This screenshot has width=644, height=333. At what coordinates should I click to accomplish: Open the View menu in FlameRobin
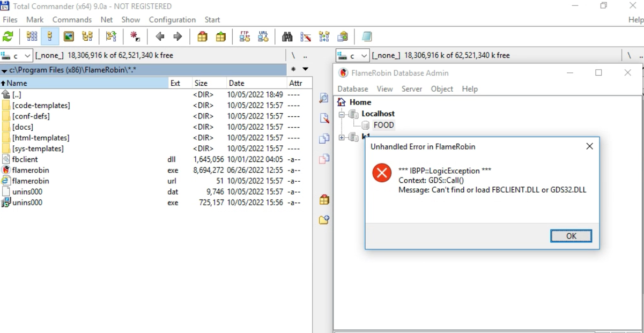[x=384, y=89]
